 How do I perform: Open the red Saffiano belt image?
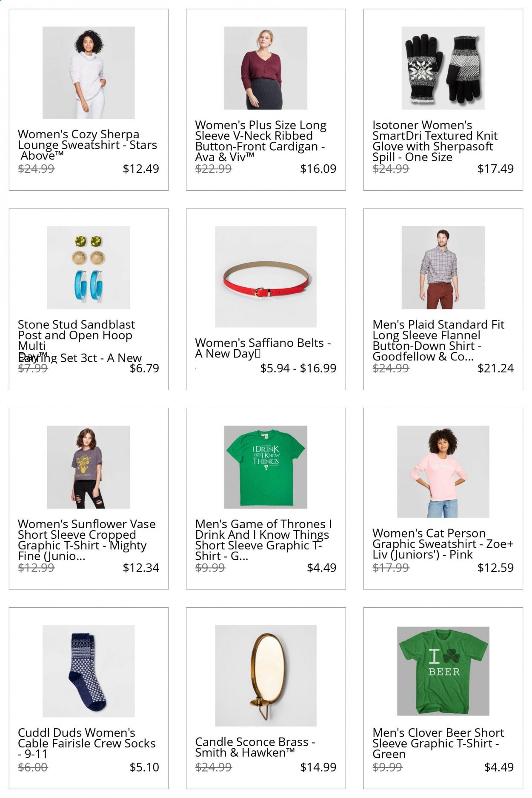coord(266,277)
